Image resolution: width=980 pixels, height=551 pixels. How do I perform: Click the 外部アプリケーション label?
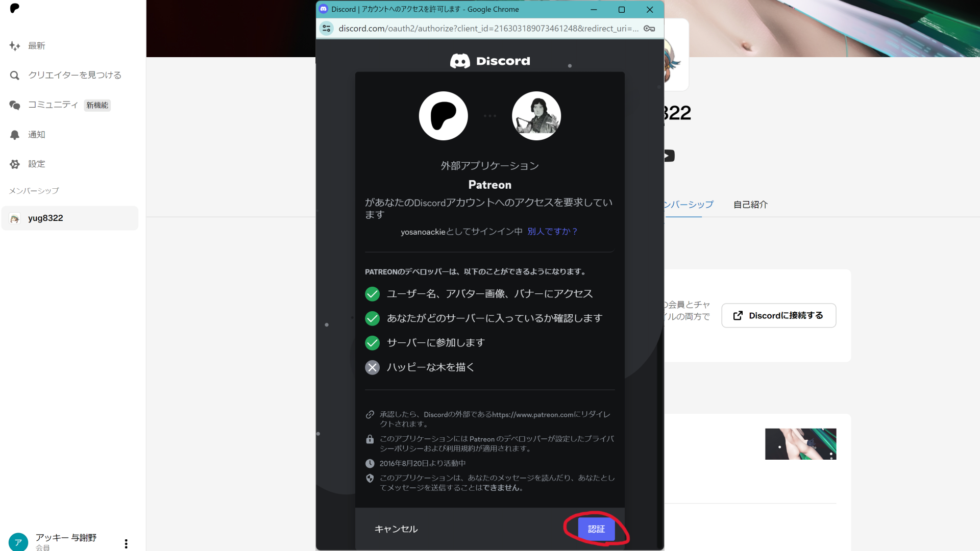point(490,166)
